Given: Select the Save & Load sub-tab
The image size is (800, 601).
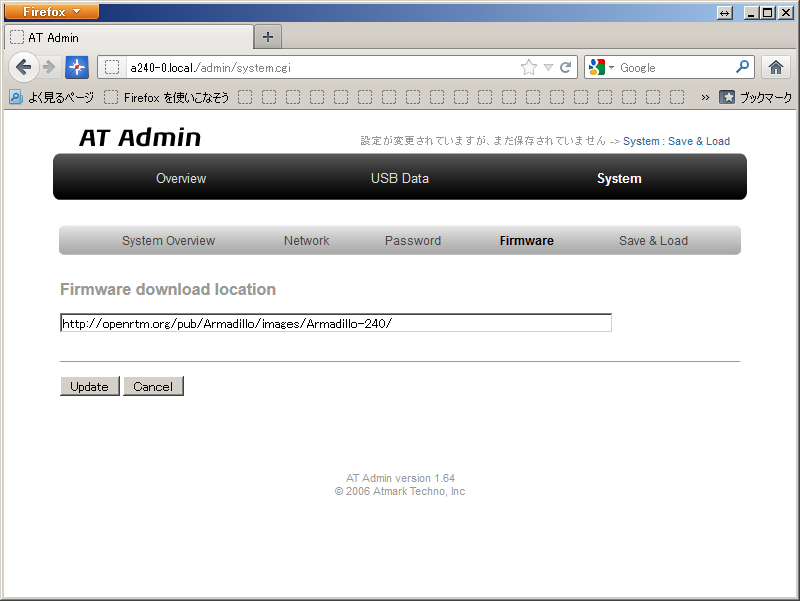Looking at the screenshot, I should pyautogui.click(x=653, y=240).
